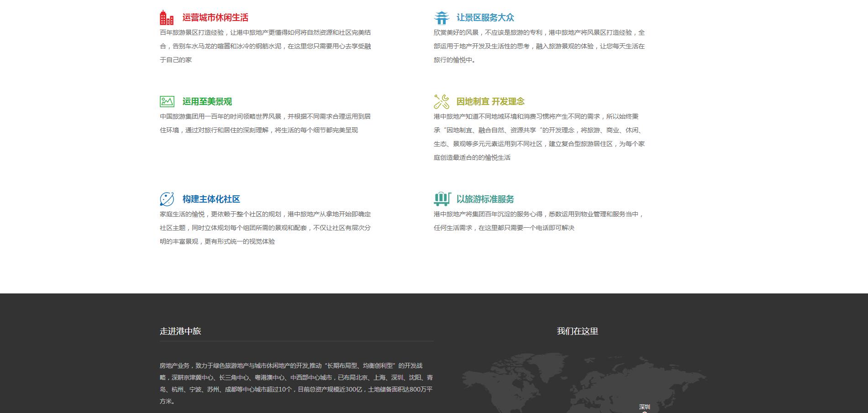Click the paragraph below 因地制宜 开发理念
The height and width of the screenshot is (413, 868).
click(539, 137)
